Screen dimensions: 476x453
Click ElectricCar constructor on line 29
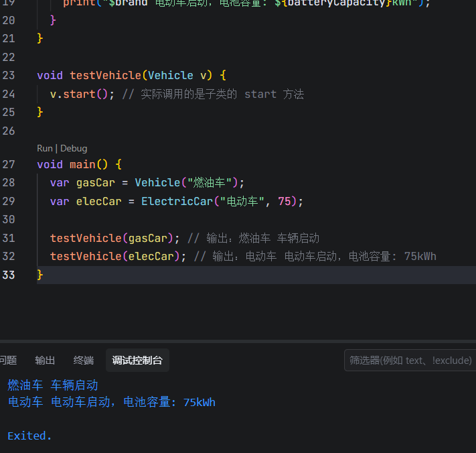click(x=177, y=202)
